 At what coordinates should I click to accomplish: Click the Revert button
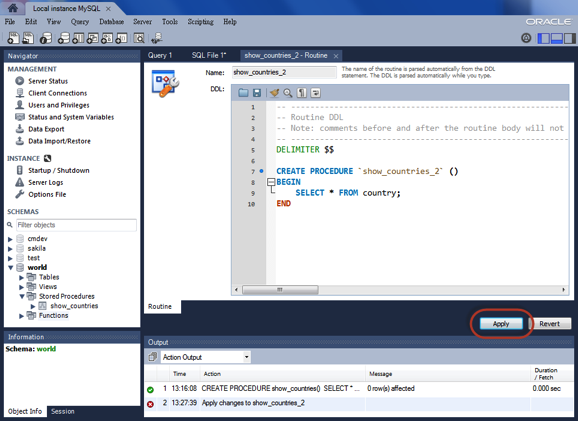click(x=550, y=324)
